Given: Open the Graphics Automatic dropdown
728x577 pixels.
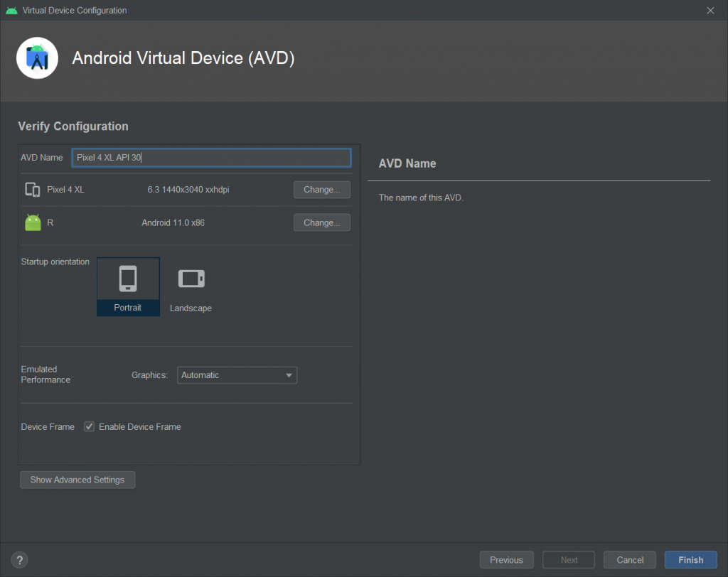Looking at the screenshot, I should coord(237,375).
